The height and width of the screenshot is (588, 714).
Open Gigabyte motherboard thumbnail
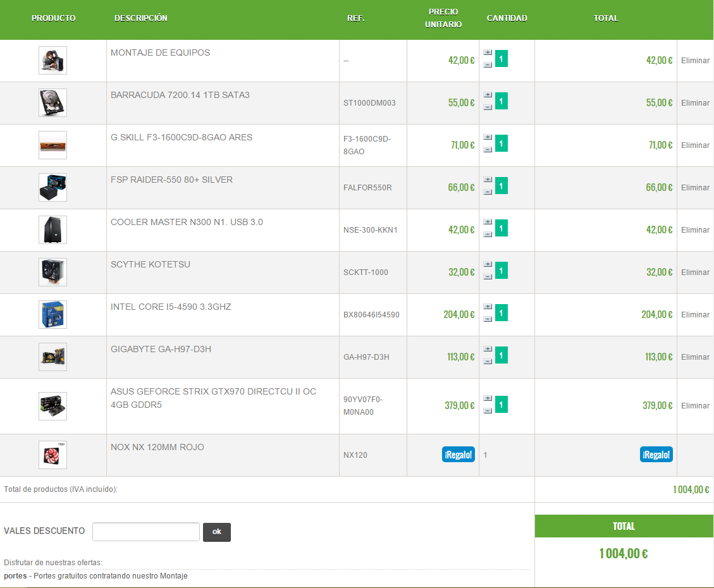(x=53, y=357)
